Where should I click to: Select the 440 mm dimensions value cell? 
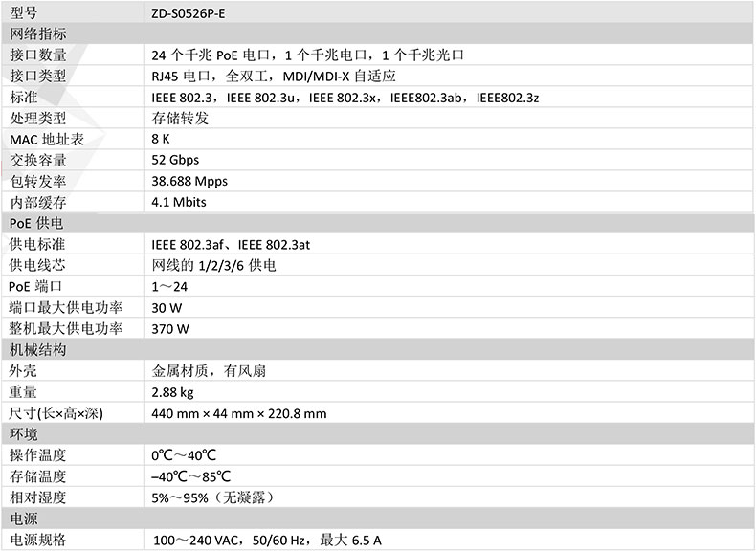pyautogui.click(x=239, y=413)
